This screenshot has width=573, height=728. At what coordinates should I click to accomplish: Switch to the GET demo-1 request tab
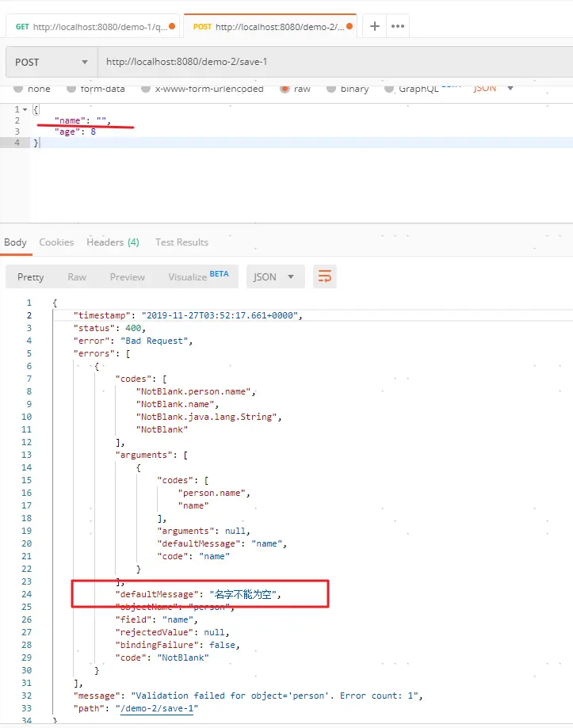tap(92, 26)
